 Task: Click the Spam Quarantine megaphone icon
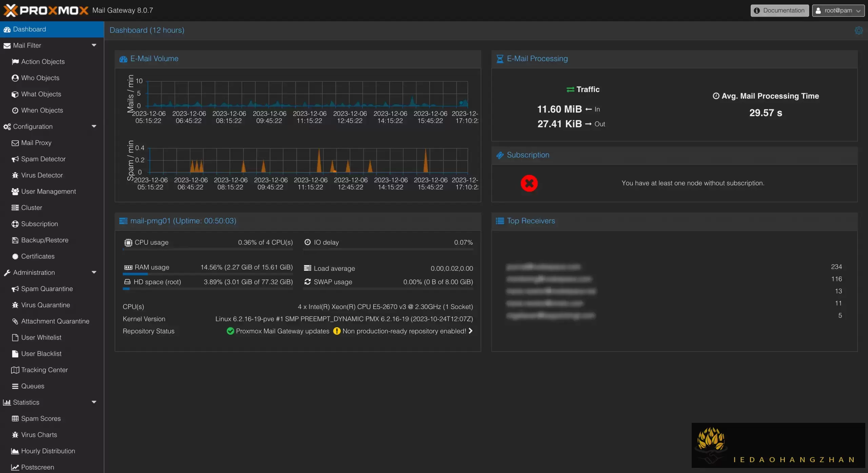pyautogui.click(x=15, y=289)
